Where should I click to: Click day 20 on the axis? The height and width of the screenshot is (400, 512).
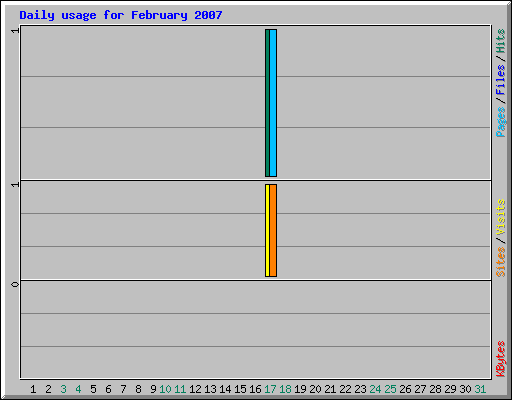[315, 389]
